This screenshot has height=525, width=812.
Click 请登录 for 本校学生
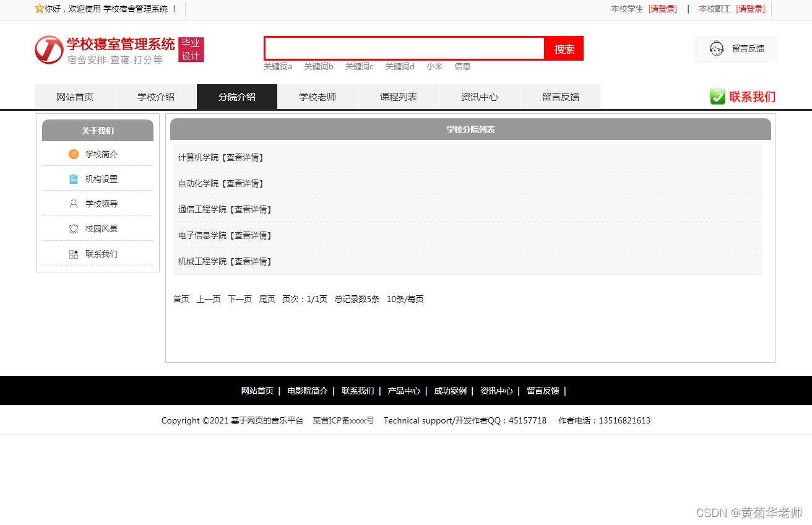pyautogui.click(x=662, y=9)
